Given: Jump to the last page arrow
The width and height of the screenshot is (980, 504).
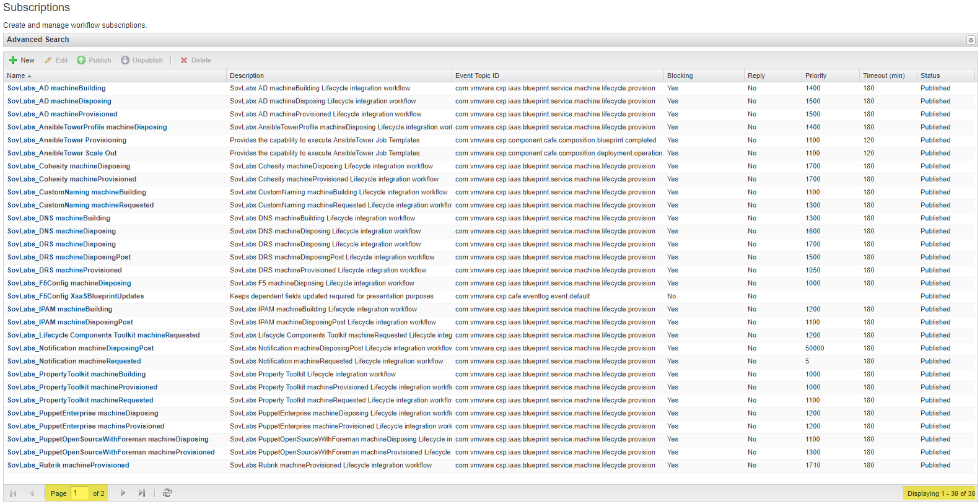Looking at the screenshot, I should click(142, 493).
